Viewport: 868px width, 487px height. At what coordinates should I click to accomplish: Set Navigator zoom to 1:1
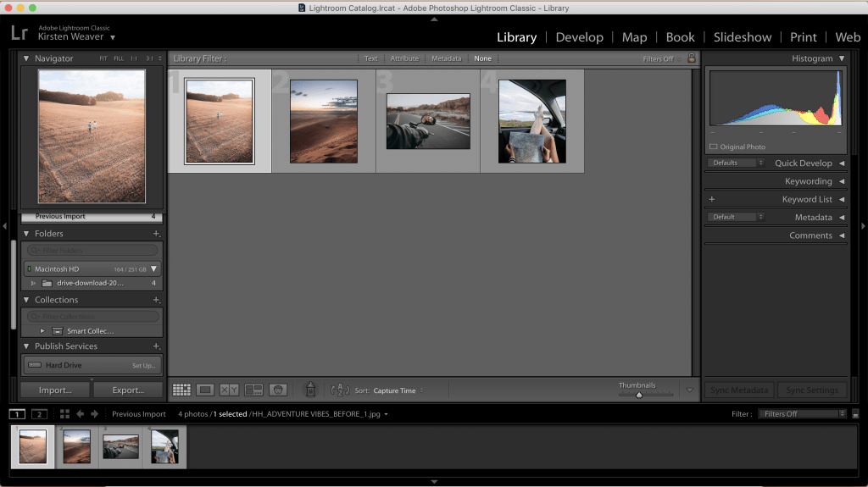[x=134, y=58]
